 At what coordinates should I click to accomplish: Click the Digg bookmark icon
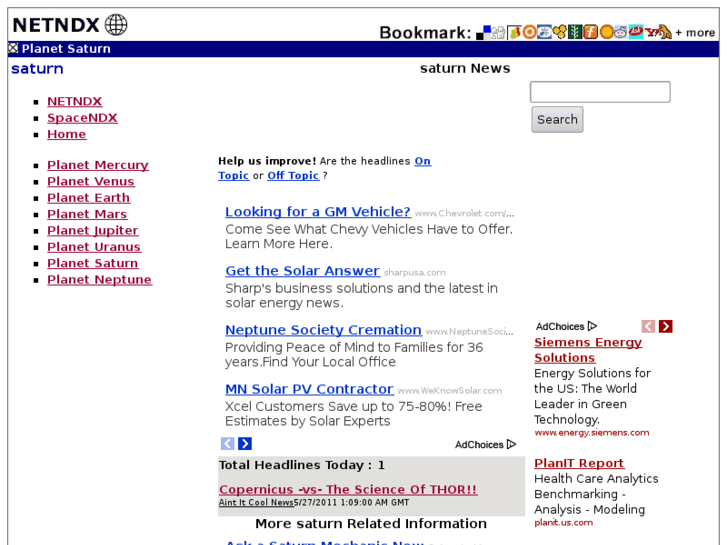pos(498,32)
